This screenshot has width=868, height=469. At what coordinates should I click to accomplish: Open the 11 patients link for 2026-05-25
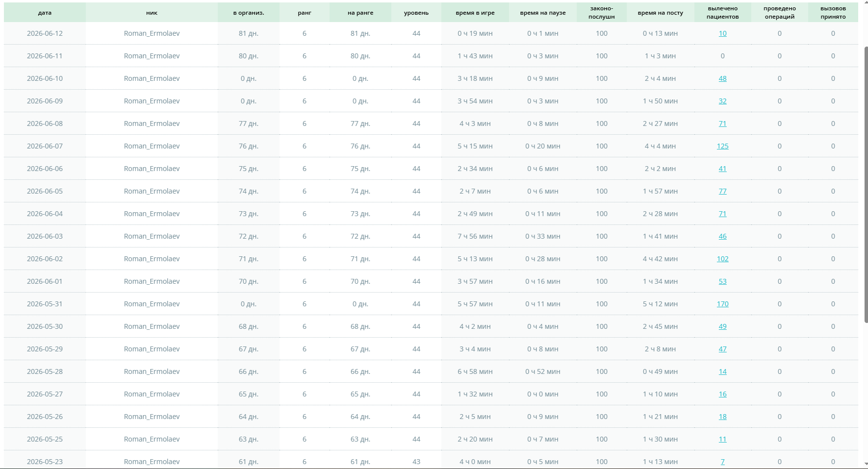(x=722, y=439)
